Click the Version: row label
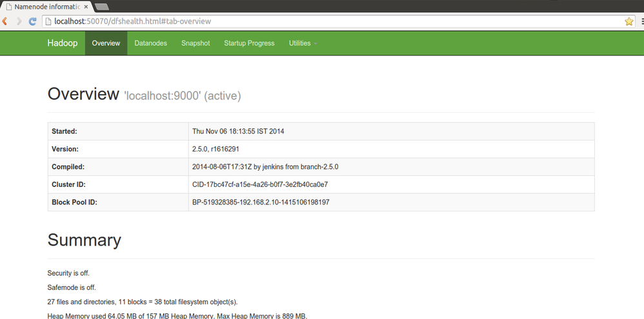Screen dimensions: 644x319 [65, 150]
